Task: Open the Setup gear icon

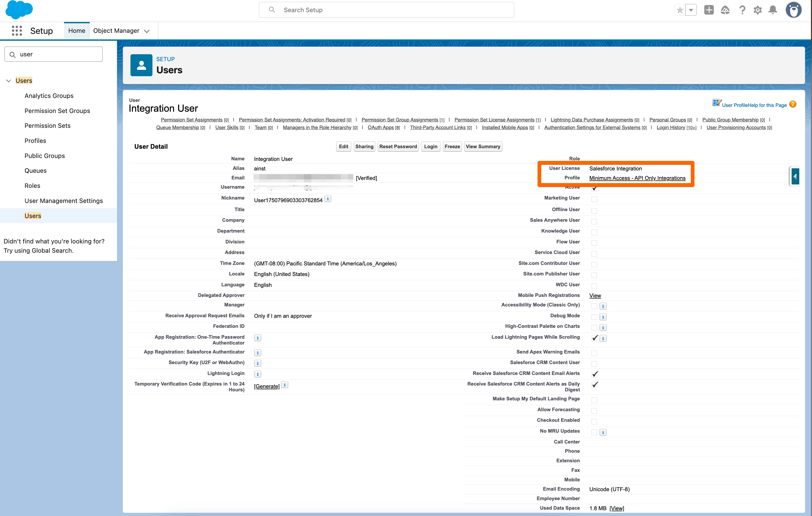Action: pos(757,10)
